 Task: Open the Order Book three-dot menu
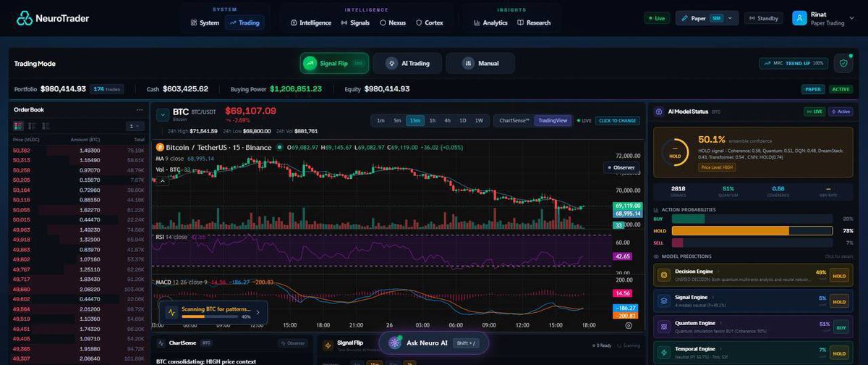click(140, 110)
